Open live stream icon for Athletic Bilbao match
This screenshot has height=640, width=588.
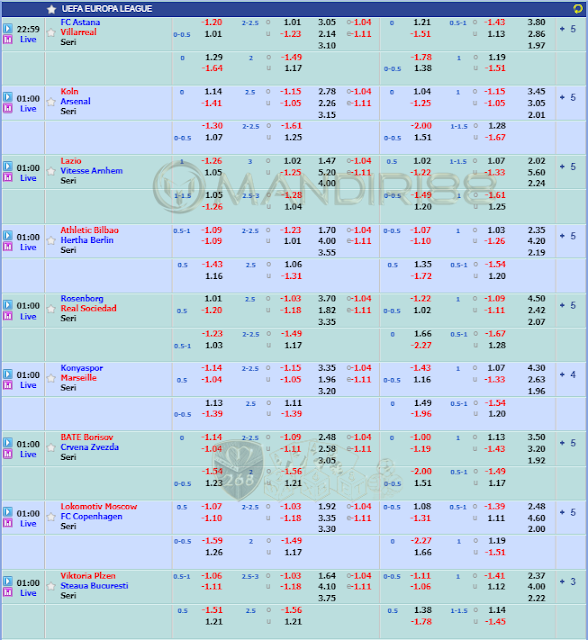click(x=8, y=236)
